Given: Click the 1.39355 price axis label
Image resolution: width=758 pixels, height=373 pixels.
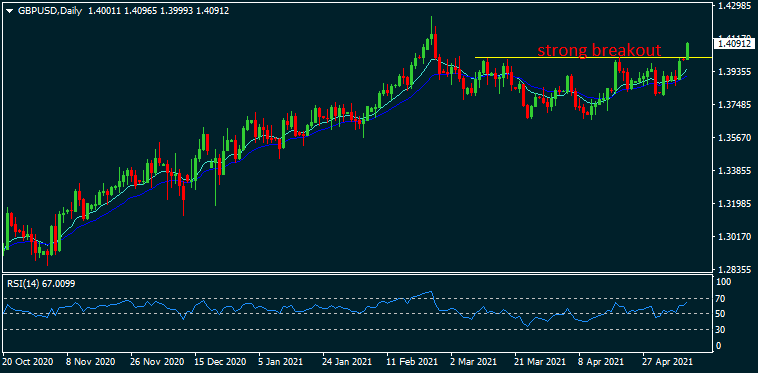Looking at the screenshot, I should [734, 72].
